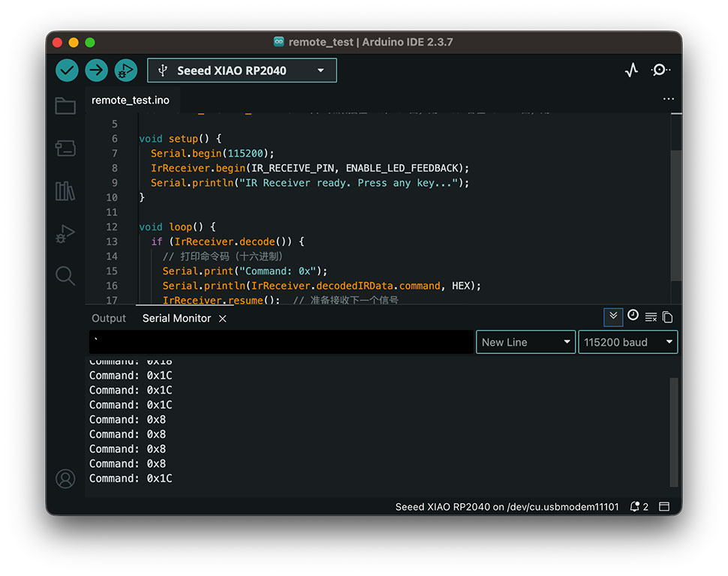Click the serial message input field
The image size is (728, 576).
[281, 342]
